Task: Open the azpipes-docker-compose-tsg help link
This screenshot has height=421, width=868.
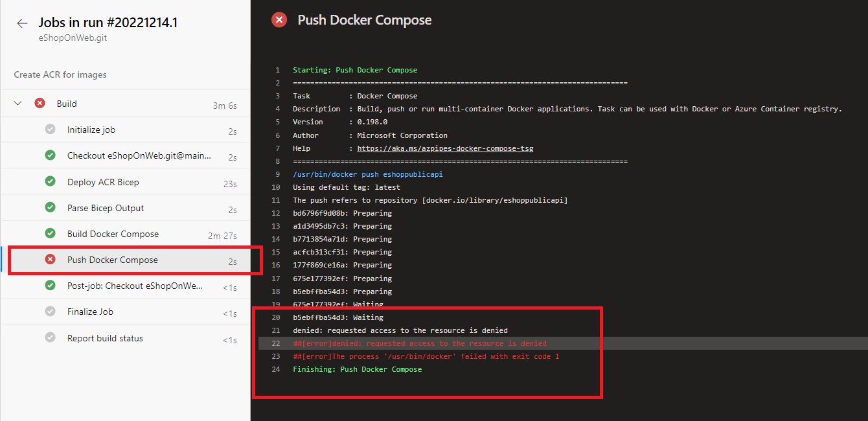Action: [446, 148]
